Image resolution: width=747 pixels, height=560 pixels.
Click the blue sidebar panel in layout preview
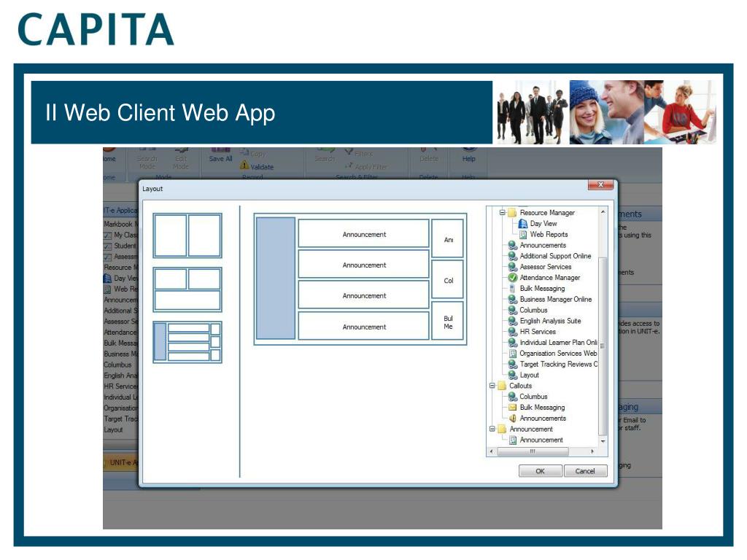(275, 278)
